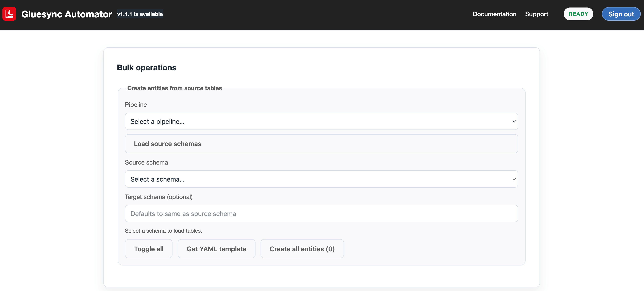
Task: Click the Create entities from source tables legend
Action: coord(175,88)
